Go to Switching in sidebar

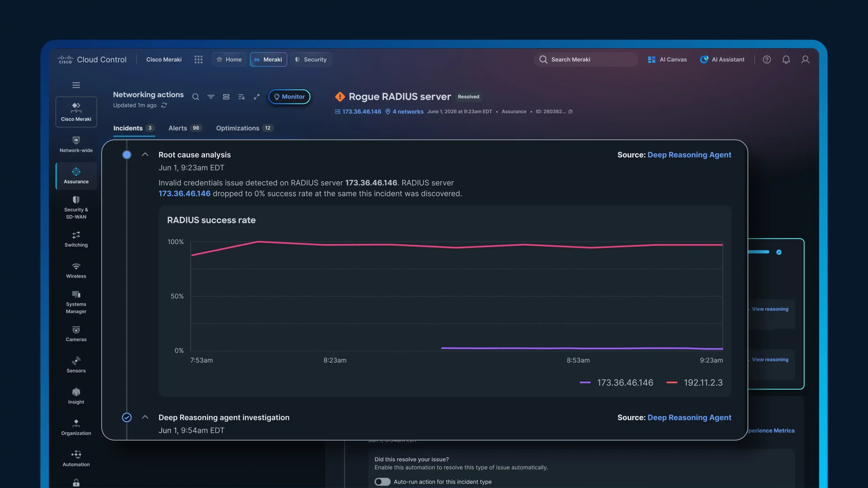(x=76, y=239)
